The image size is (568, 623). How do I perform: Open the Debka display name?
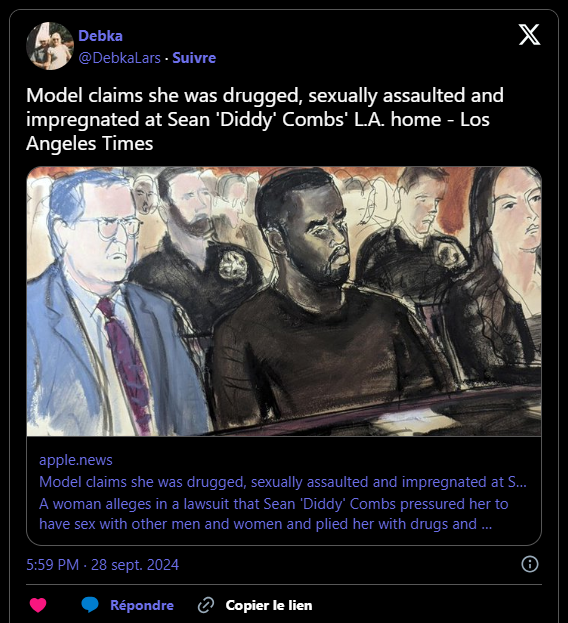[100, 36]
